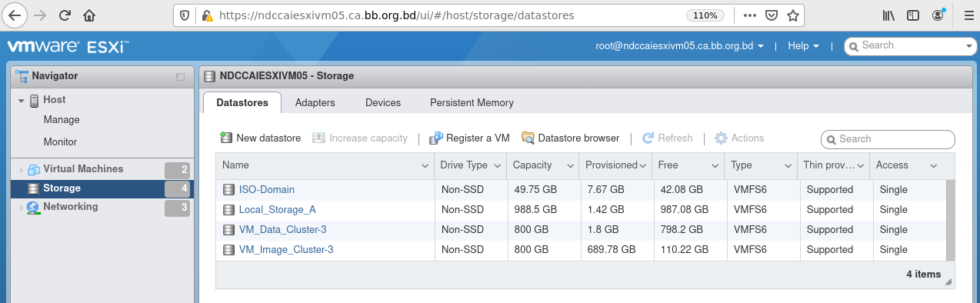This screenshot has height=303, width=980.
Task: Click Register a VM
Action: 469,138
